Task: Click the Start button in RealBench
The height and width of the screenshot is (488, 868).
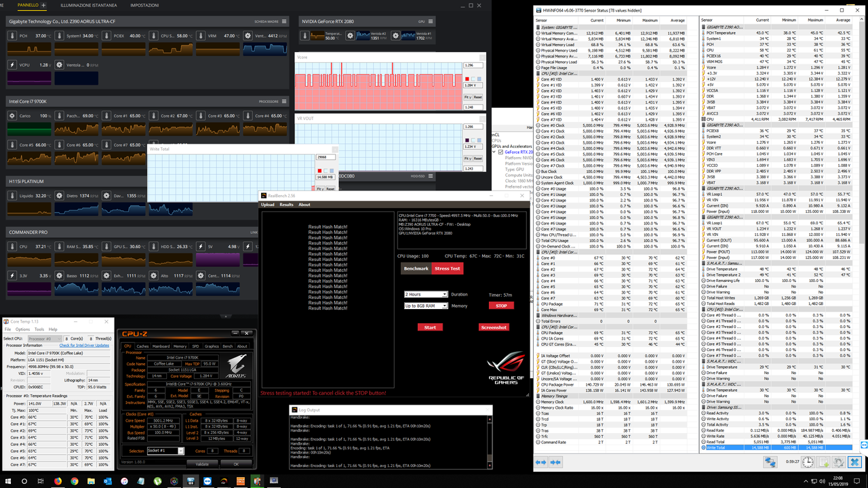Action: [430, 327]
